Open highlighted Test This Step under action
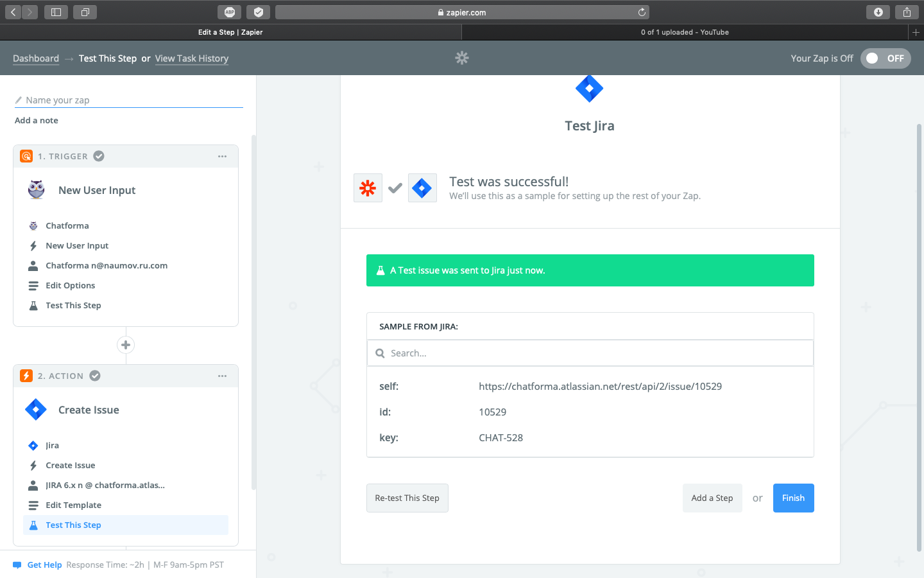The image size is (924, 578). coord(126,525)
